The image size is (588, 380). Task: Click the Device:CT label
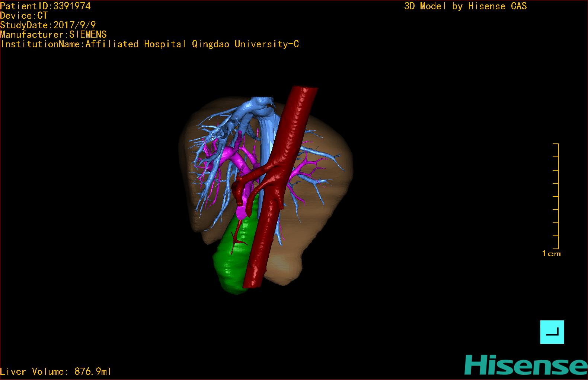24,16
